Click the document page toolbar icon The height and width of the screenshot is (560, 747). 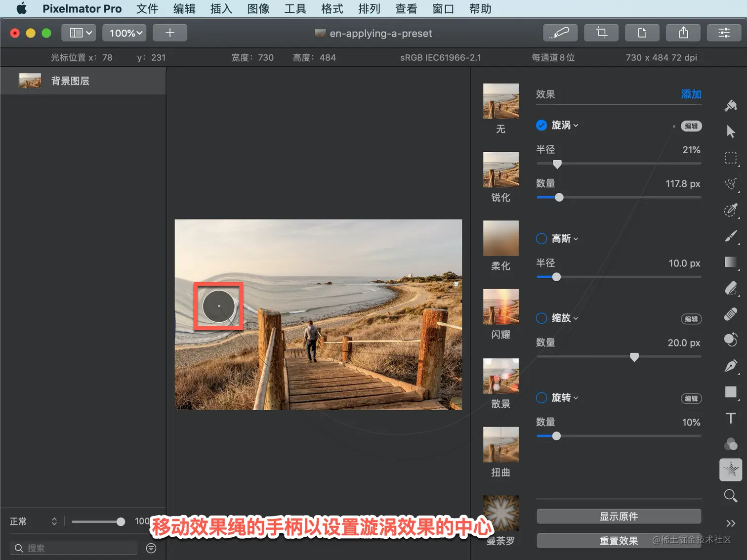(642, 33)
